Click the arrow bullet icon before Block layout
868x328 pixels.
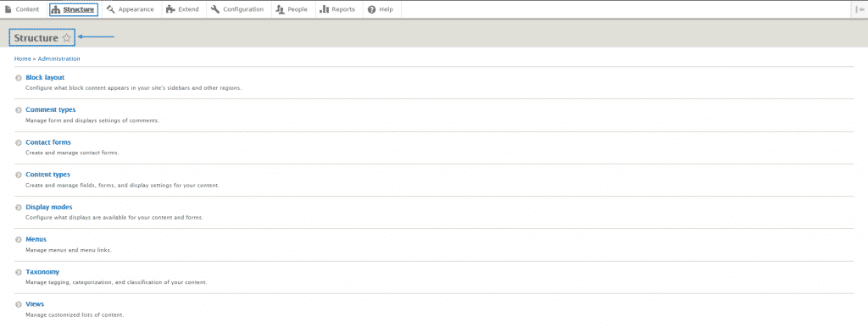[19, 78]
